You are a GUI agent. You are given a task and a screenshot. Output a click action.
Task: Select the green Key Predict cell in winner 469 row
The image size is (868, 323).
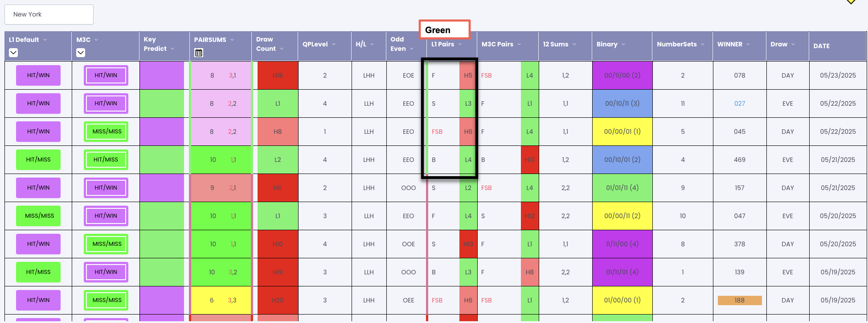pyautogui.click(x=162, y=160)
